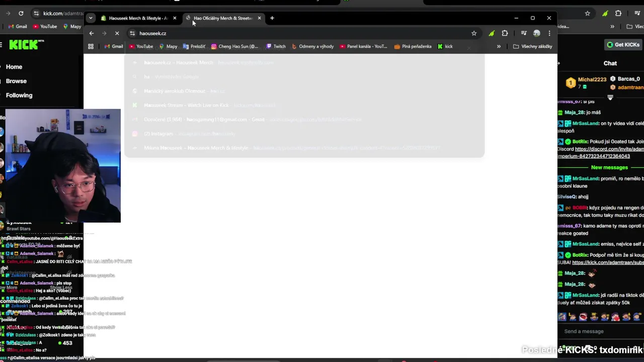Click the New messages divider in chat

point(609,167)
